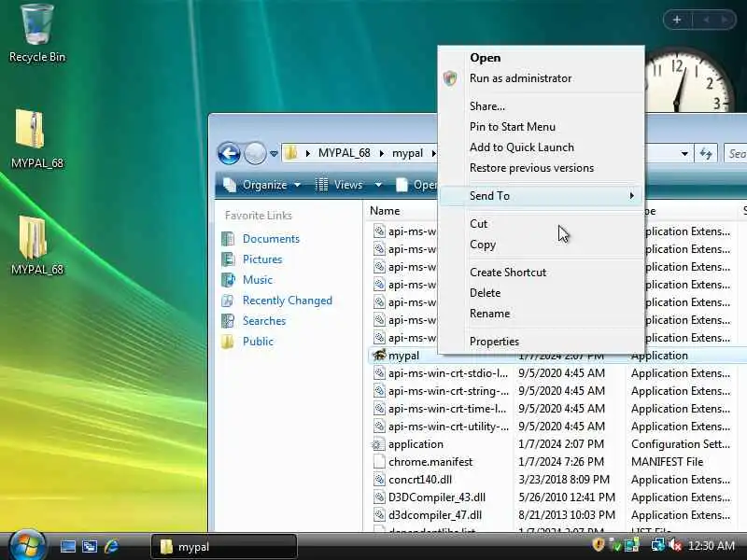This screenshot has height=560, width=747.
Task: Expand the arrow after MYPAL_68 breadcrumb
Action: click(382, 153)
